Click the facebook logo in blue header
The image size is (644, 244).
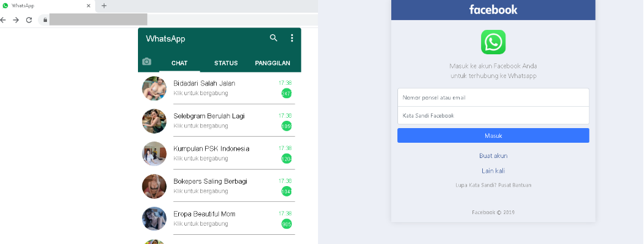[493, 9]
